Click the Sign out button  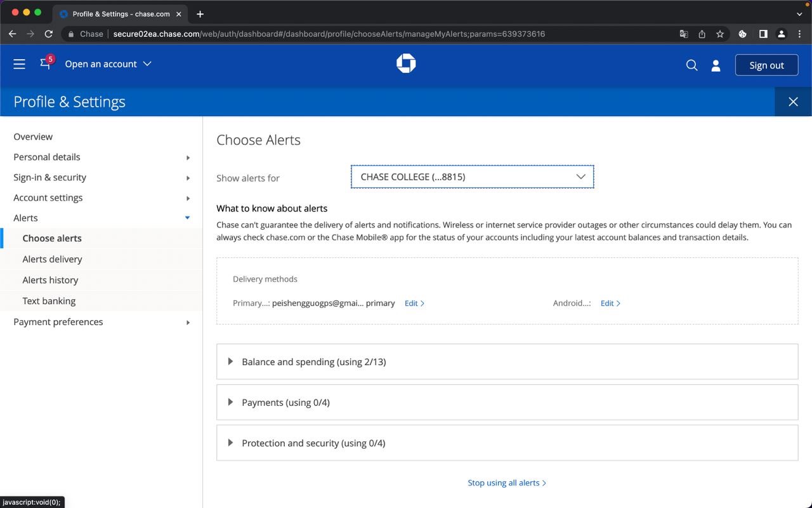tap(766, 65)
